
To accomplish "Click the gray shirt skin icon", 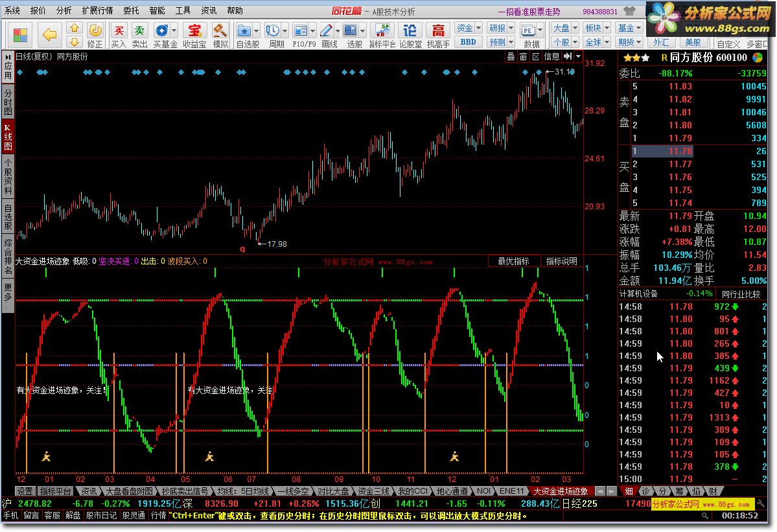I will tap(629, 11).
